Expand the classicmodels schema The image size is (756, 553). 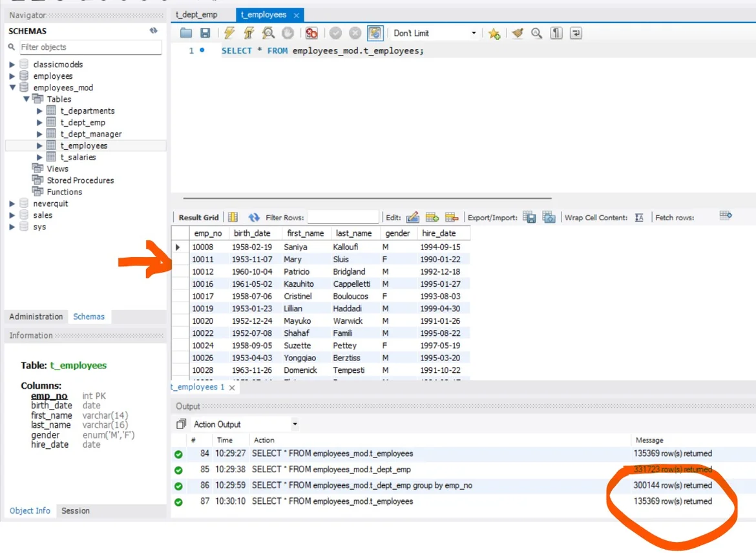coord(12,65)
